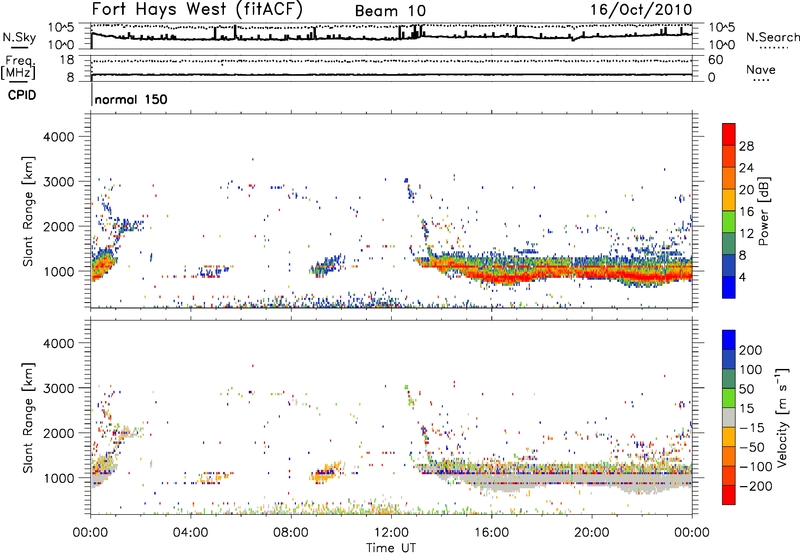
Task: Click the '18' frequency axis value
Action: pyautogui.click(x=67, y=60)
